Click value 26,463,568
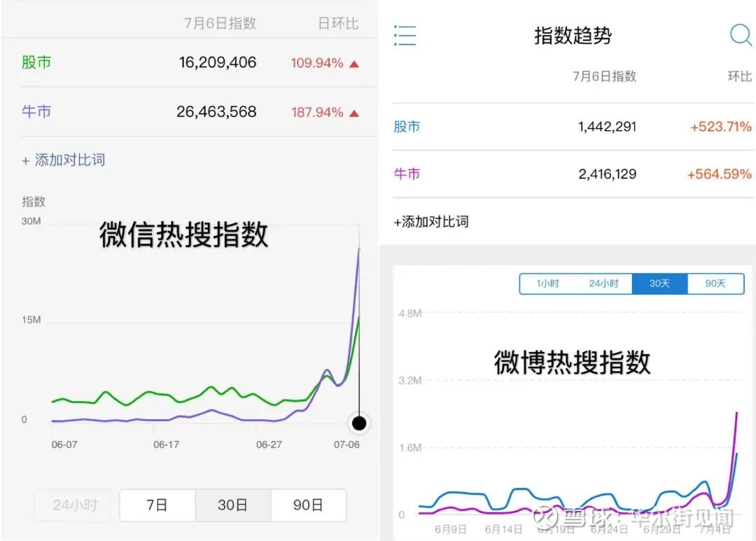Viewport: 756px width, 541px height. (216, 112)
